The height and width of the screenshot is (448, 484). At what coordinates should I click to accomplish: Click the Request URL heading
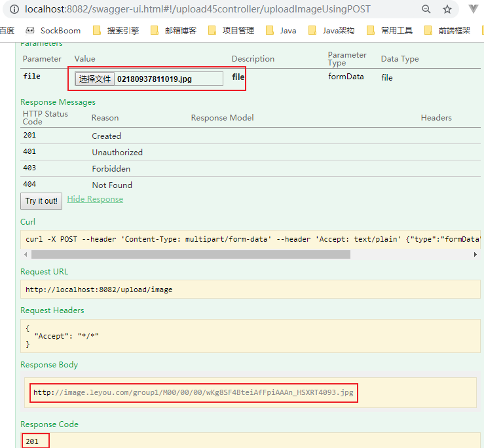click(44, 272)
